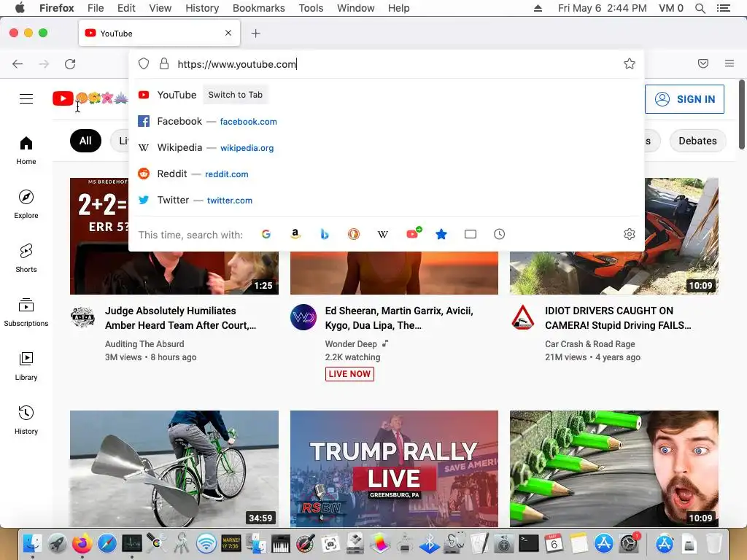
Task: Open search settings gear
Action: coord(630,234)
